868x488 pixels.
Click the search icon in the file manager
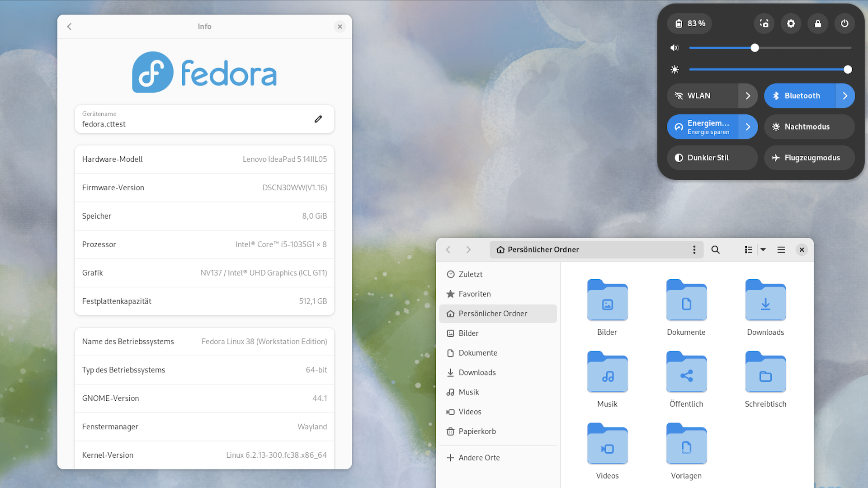click(715, 250)
